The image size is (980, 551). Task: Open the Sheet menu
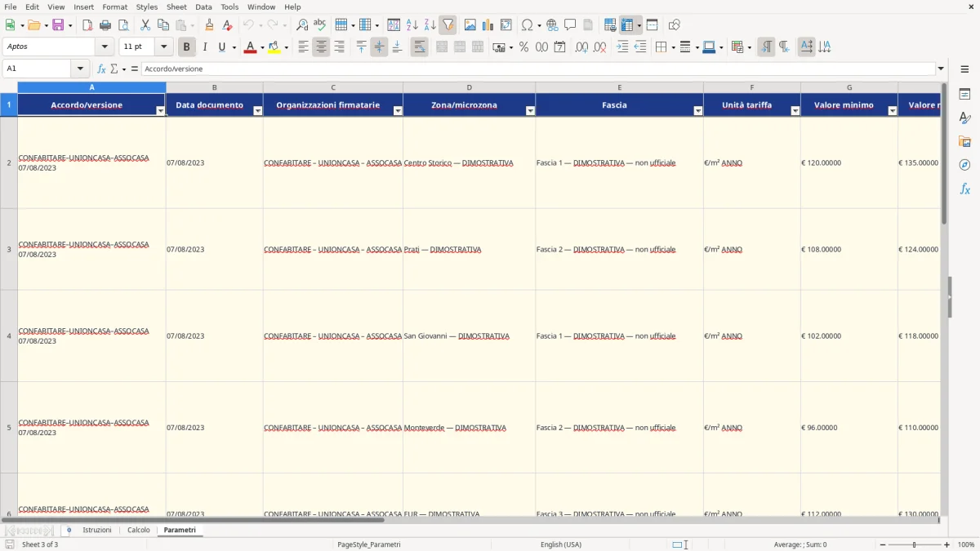pos(176,7)
